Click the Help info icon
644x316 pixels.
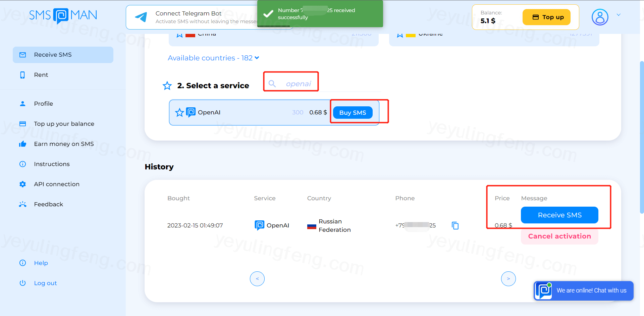(22, 263)
